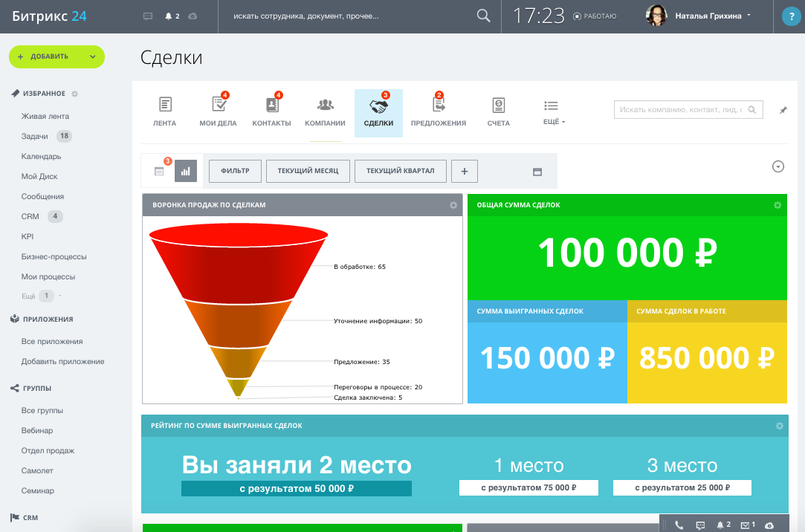The height and width of the screenshot is (532, 805).
Task: Open the green Добавить button dropdown arrow
Action: 92,56
